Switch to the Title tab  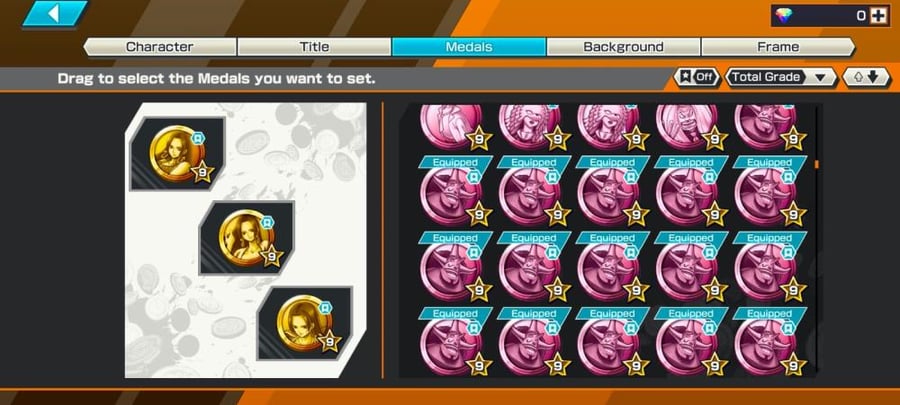coord(315,47)
